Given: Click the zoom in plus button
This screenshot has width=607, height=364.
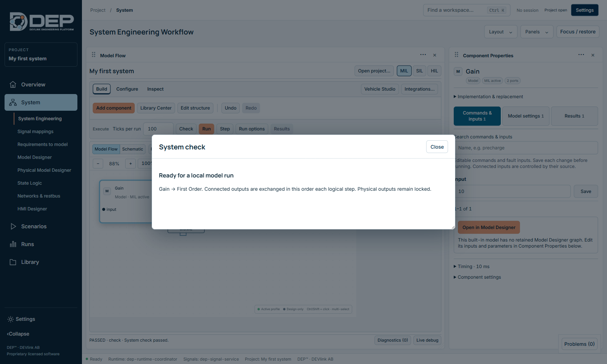Looking at the screenshot, I should click(131, 163).
